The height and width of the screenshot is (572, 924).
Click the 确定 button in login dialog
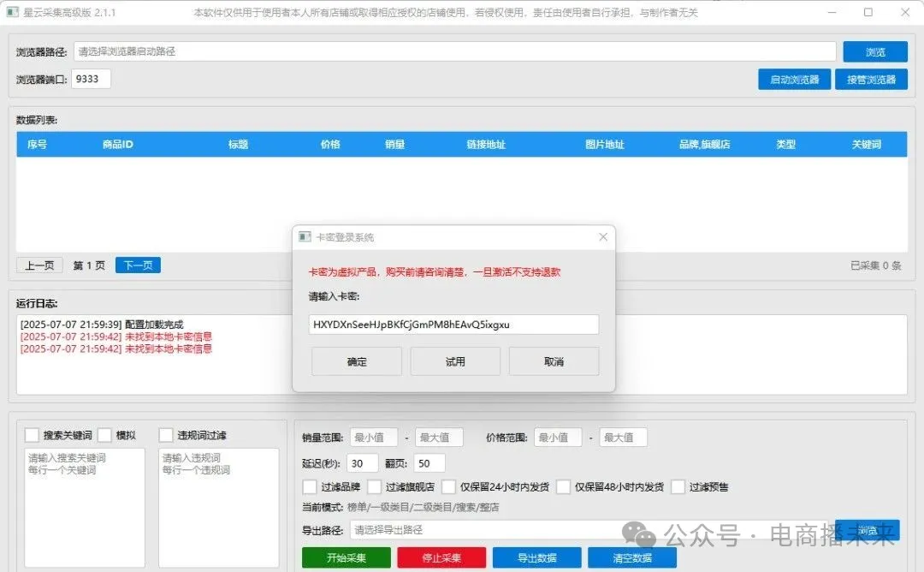357,361
